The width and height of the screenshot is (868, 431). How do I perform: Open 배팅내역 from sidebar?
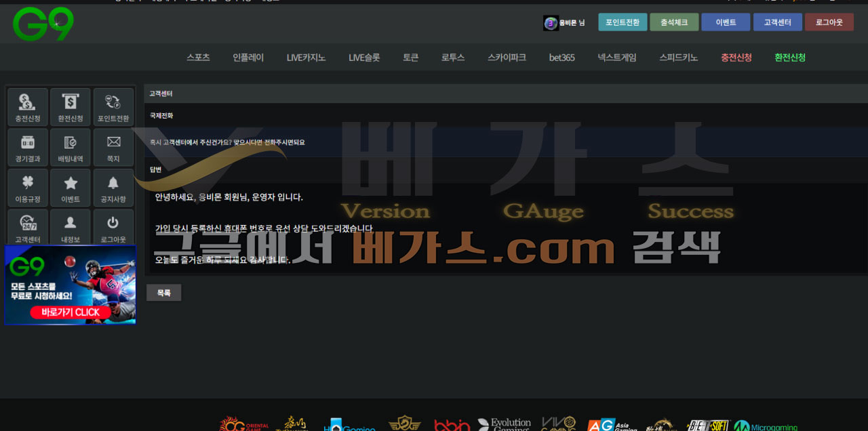[71, 148]
